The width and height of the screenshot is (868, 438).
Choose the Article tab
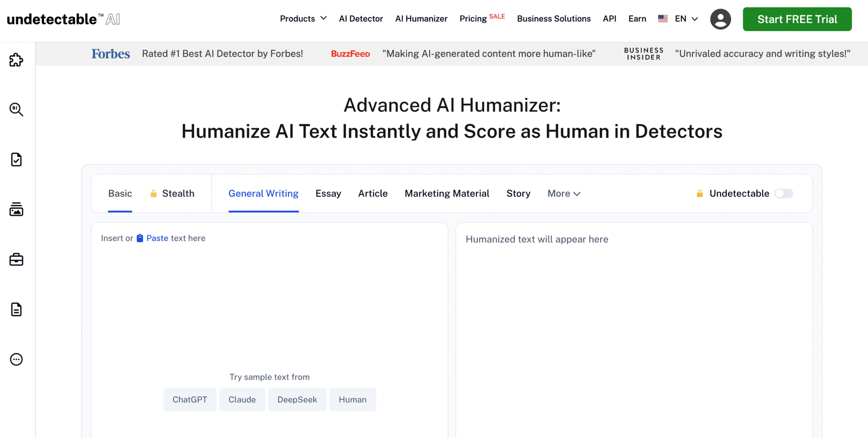(x=373, y=194)
